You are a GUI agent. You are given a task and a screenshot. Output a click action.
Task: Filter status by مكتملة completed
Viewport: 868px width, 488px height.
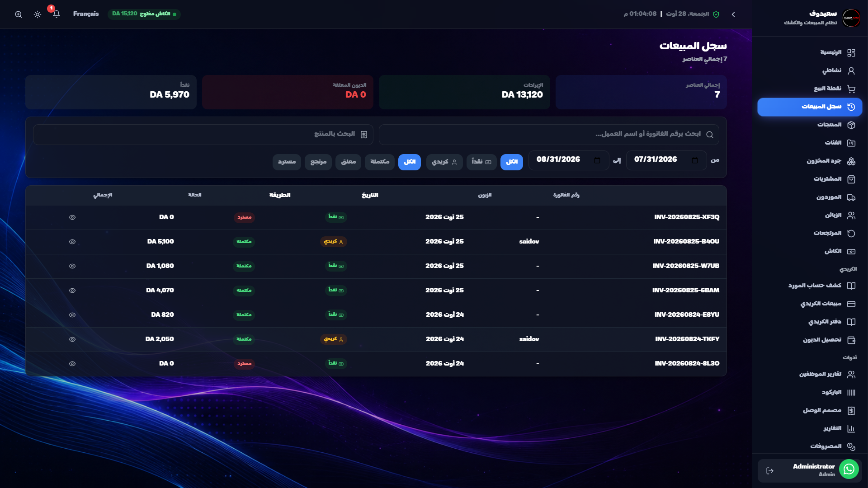tap(380, 162)
